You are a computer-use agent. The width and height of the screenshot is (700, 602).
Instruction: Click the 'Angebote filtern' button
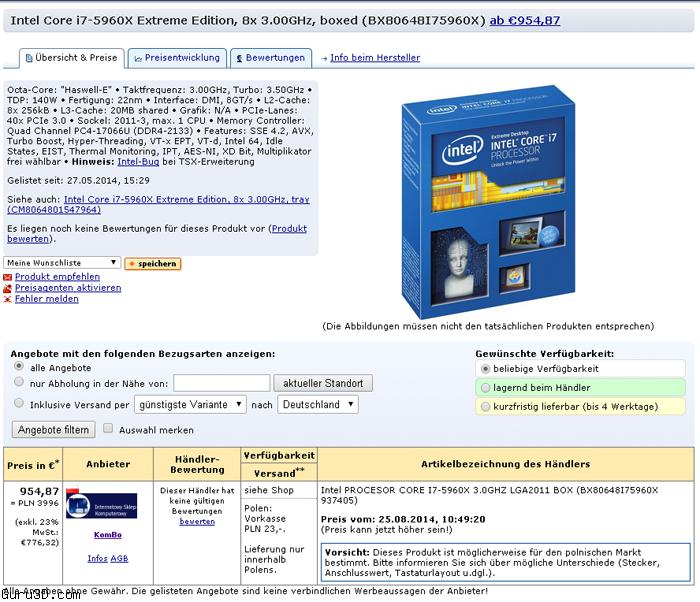53,430
